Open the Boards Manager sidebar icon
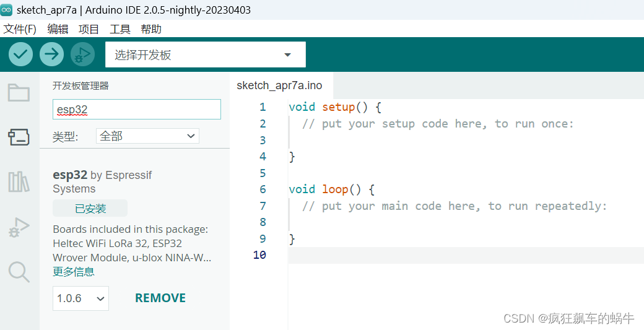644x330 pixels. pyautogui.click(x=19, y=137)
